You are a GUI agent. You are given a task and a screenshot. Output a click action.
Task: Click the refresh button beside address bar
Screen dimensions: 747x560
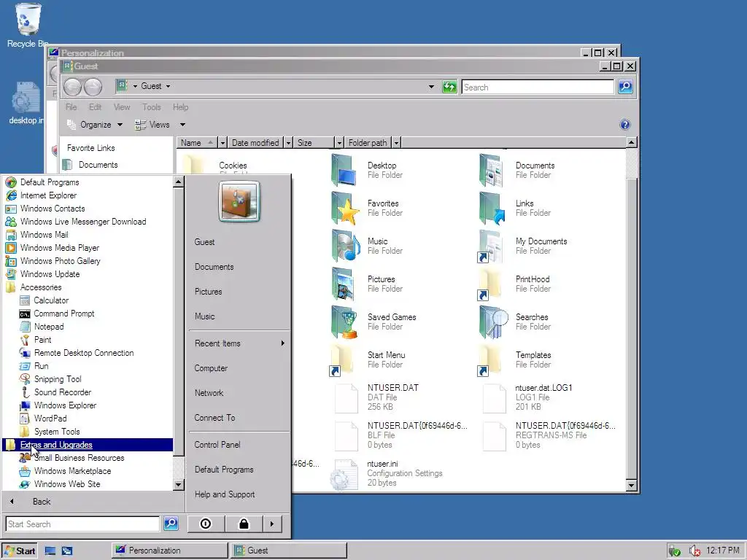(x=449, y=87)
